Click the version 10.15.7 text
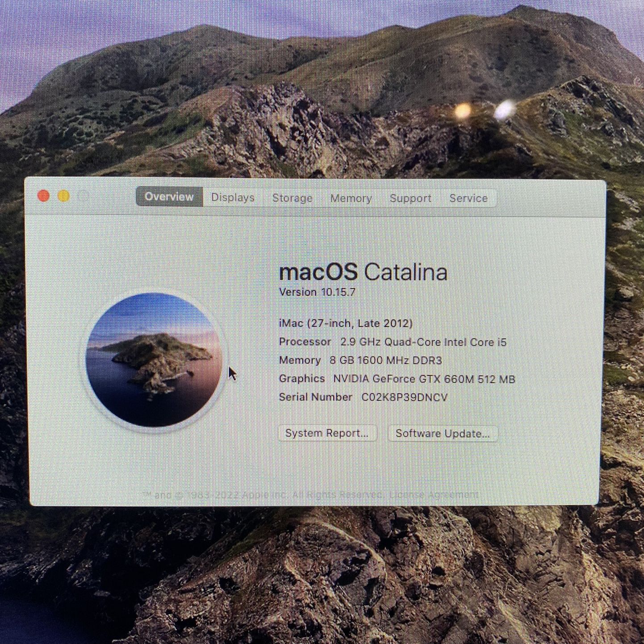 [x=318, y=292]
